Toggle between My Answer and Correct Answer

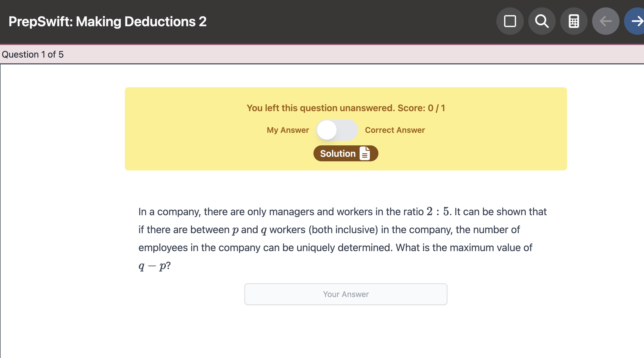coord(337,130)
